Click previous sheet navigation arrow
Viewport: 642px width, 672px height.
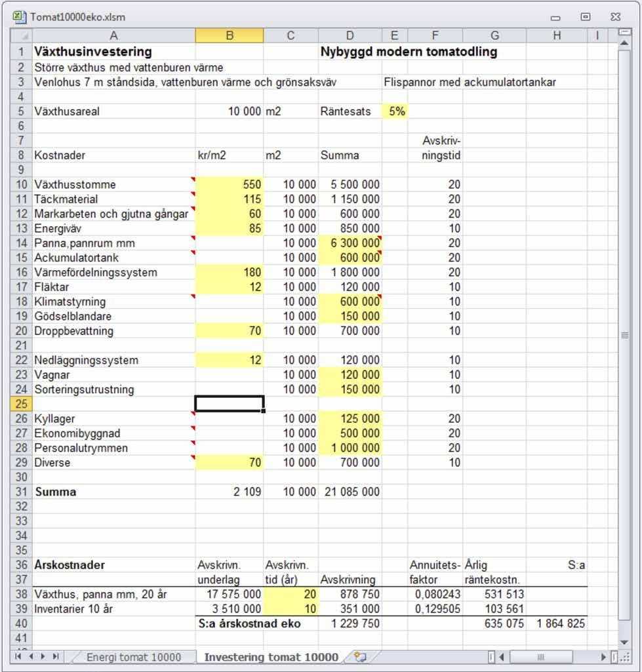coord(31,656)
